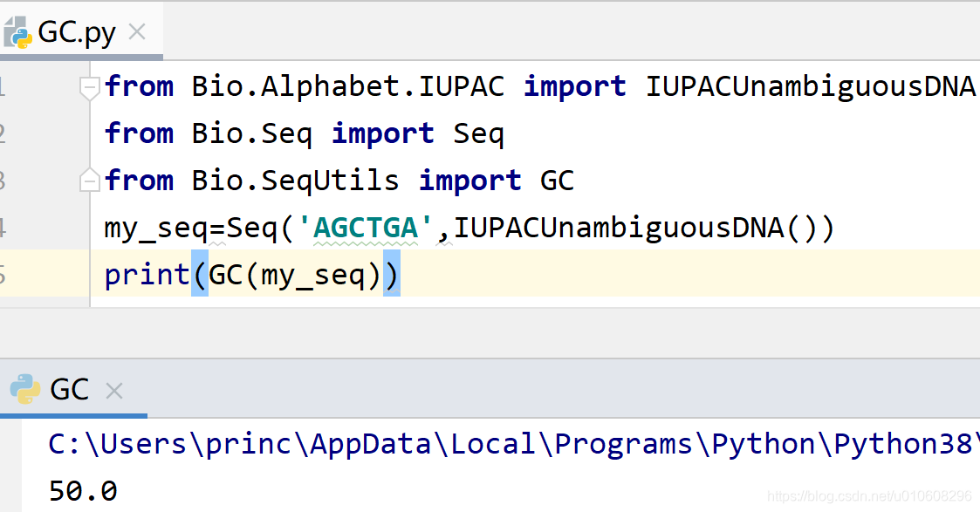Click the Python file icon on GC.py tab
This screenshot has width=980, height=512.
(17, 31)
